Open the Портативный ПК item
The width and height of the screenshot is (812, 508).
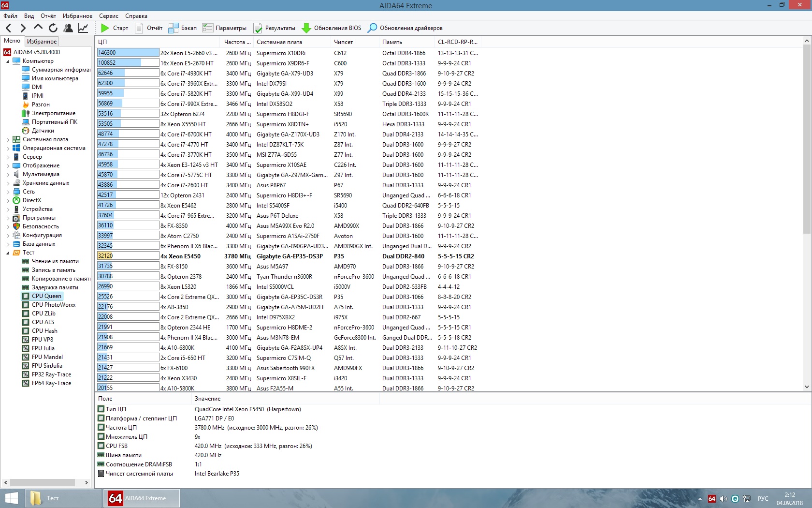50,122
